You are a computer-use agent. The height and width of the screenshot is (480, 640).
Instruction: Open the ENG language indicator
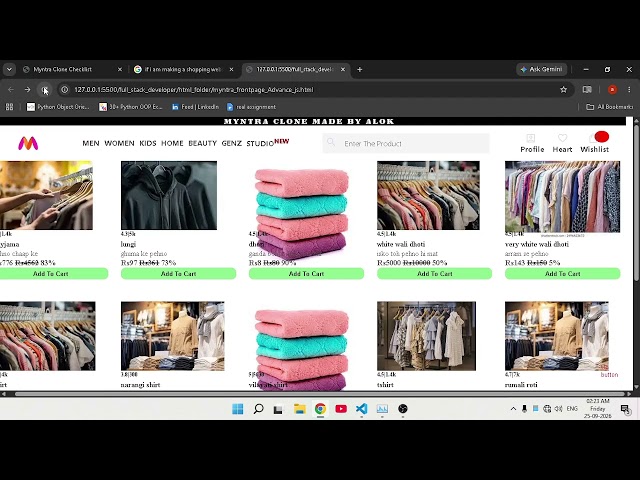click(572, 409)
